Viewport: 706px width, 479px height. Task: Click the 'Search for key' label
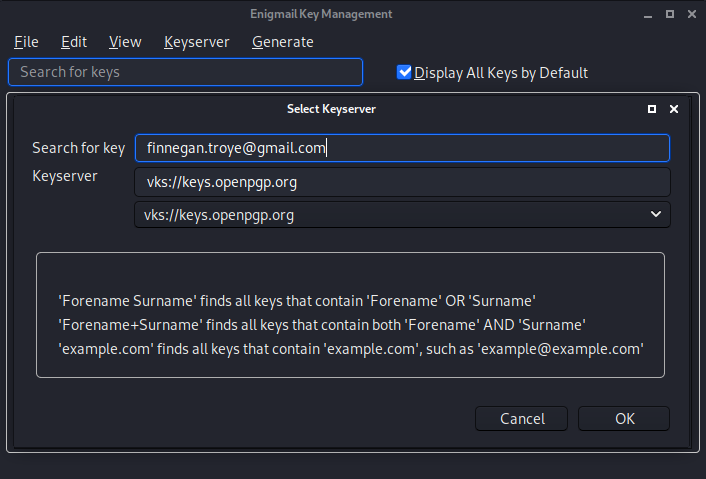pyautogui.click(x=78, y=148)
